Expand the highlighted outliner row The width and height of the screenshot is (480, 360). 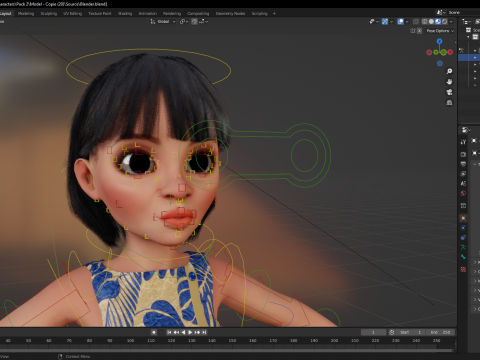(x=475, y=58)
